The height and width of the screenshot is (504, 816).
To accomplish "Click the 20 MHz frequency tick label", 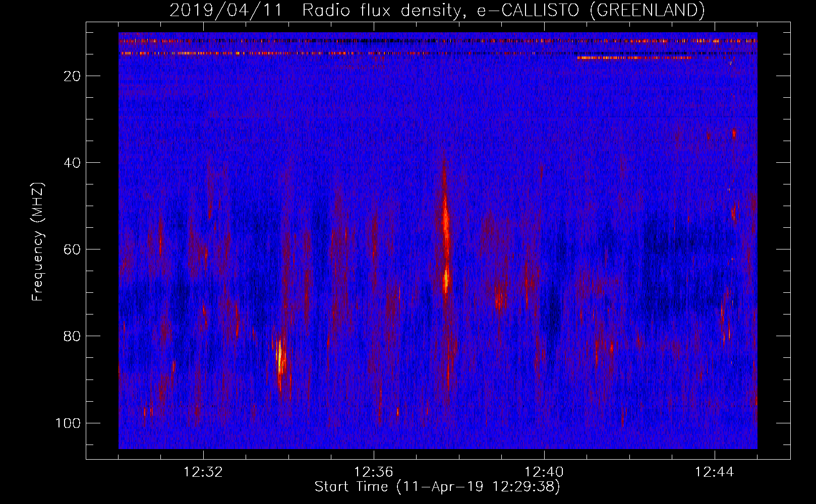I will tap(72, 76).
